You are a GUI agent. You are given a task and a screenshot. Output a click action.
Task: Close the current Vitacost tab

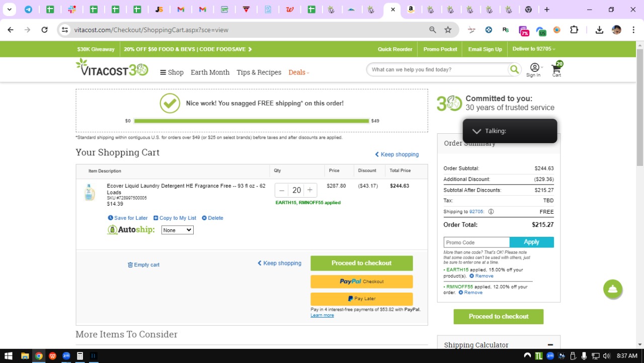[392, 10]
